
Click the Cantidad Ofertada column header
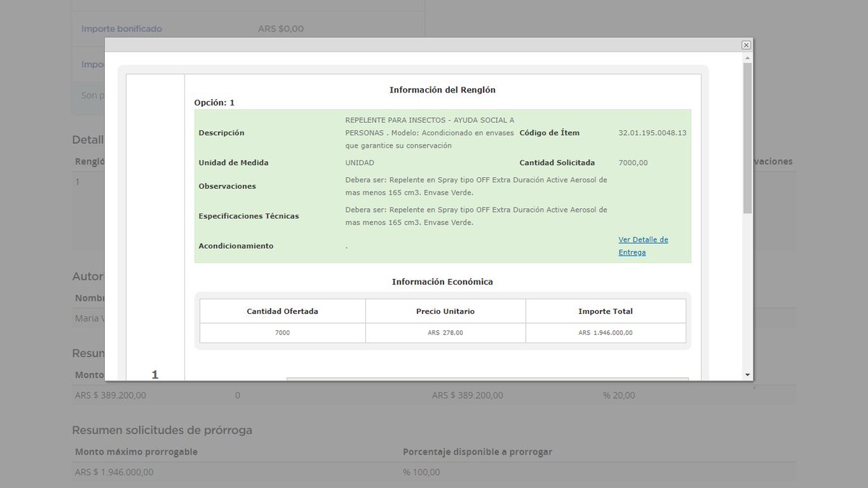tap(282, 312)
